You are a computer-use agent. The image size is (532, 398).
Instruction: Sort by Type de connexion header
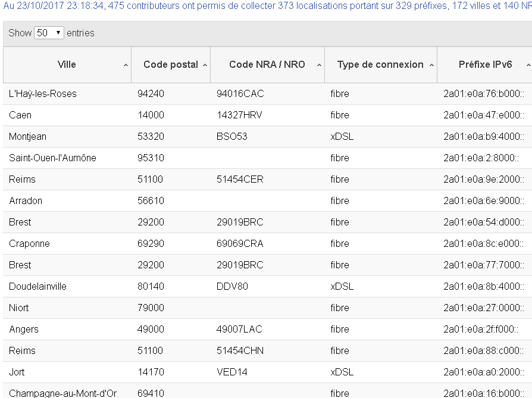[x=380, y=64]
